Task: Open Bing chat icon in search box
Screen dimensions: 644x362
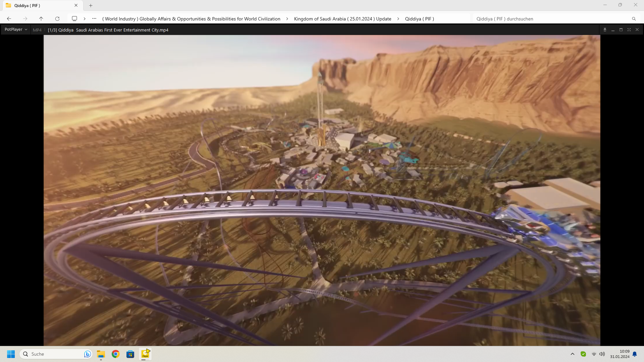Action: [87, 354]
